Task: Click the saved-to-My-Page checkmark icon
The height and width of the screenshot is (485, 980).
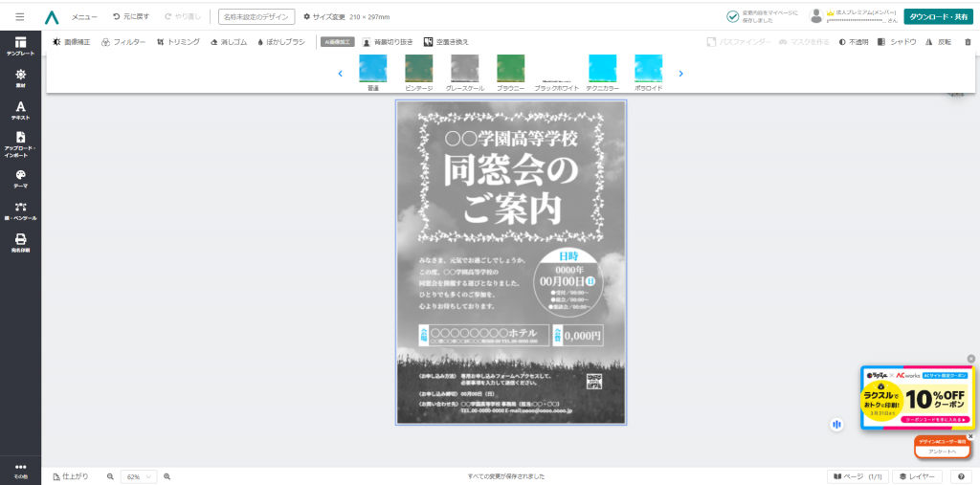Action: [x=733, y=17]
